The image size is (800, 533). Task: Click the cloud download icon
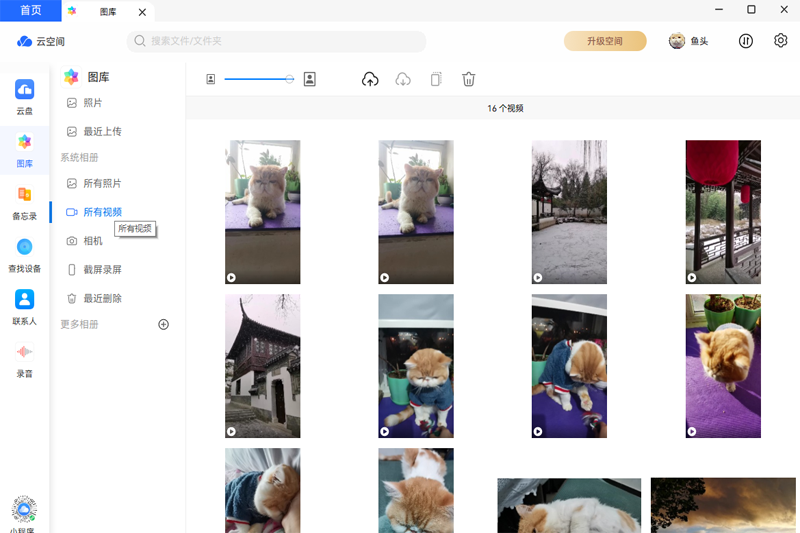[x=403, y=79]
